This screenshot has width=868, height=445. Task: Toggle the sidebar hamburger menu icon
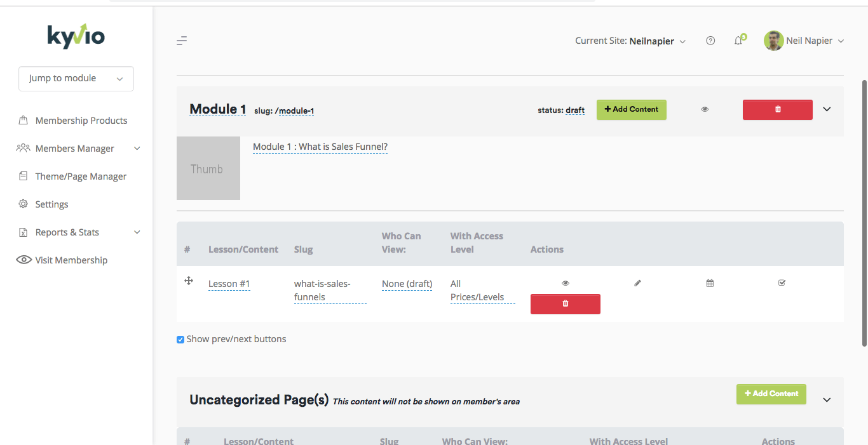click(x=182, y=41)
